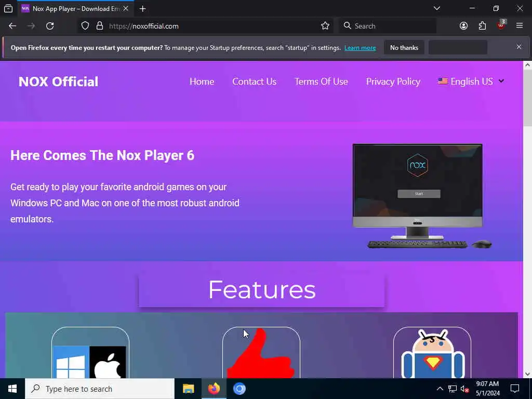Click the Windows and Apple feature icon
Screen dimensions: 532x399
[90, 353]
